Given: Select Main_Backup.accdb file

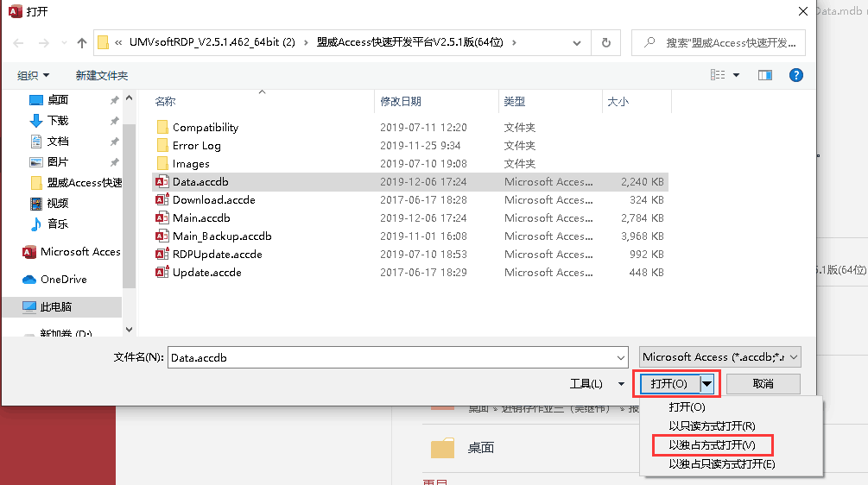Looking at the screenshot, I should [x=409, y=236].
